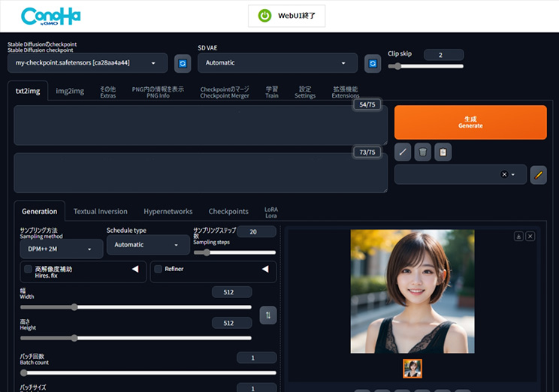
Task: Open the Textual Inversion tab
Action: pyautogui.click(x=100, y=212)
